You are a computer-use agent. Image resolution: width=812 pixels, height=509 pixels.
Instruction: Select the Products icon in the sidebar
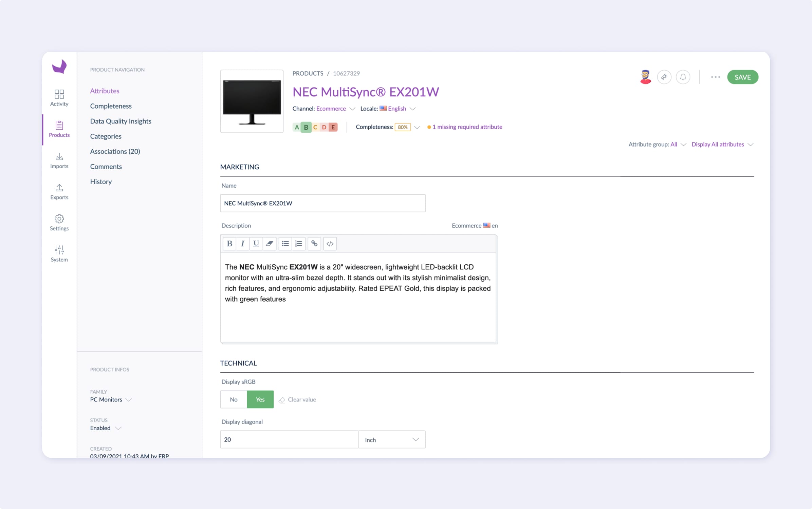[59, 129]
